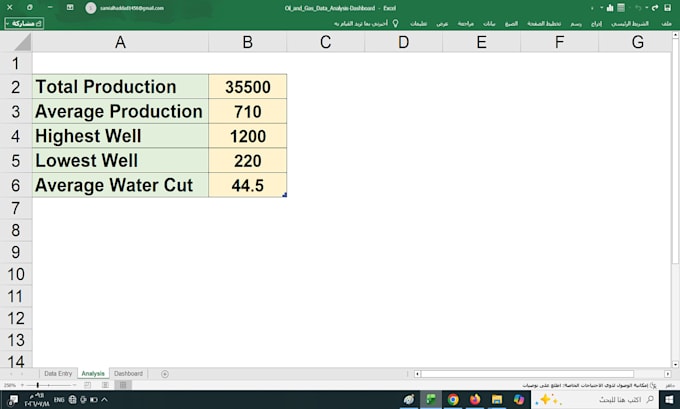Screen dimensions: 680x409
Task: Click the Undo arrow in Quick Access
Action: [638, 8]
